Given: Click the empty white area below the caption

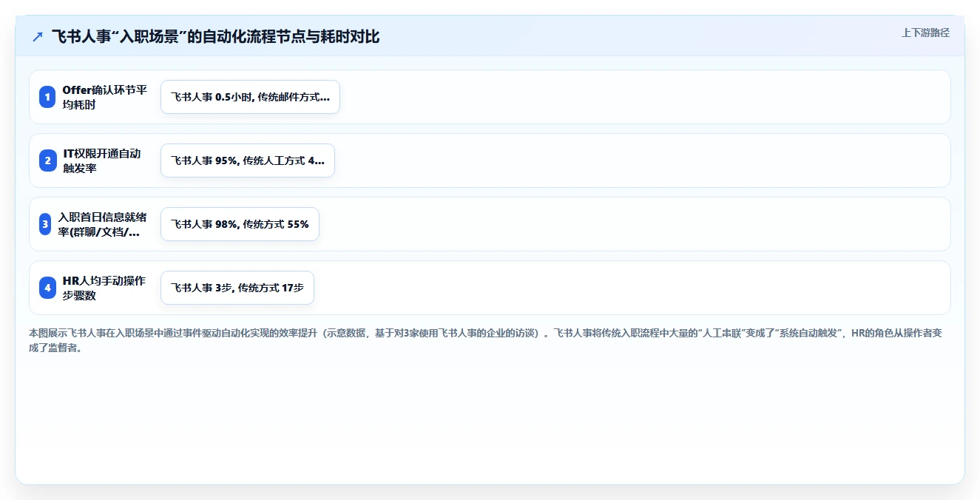Looking at the screenshot, I should click(490, 418).
